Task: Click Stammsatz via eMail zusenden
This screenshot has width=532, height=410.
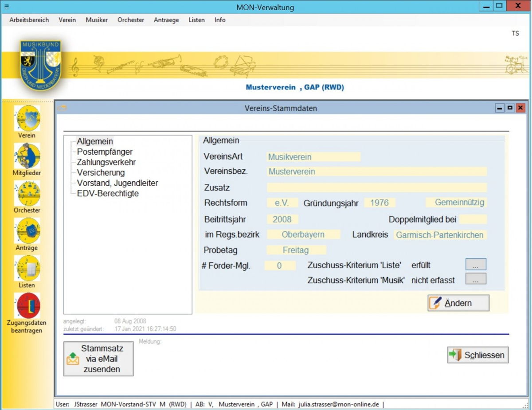Action: tap(98, 359)
